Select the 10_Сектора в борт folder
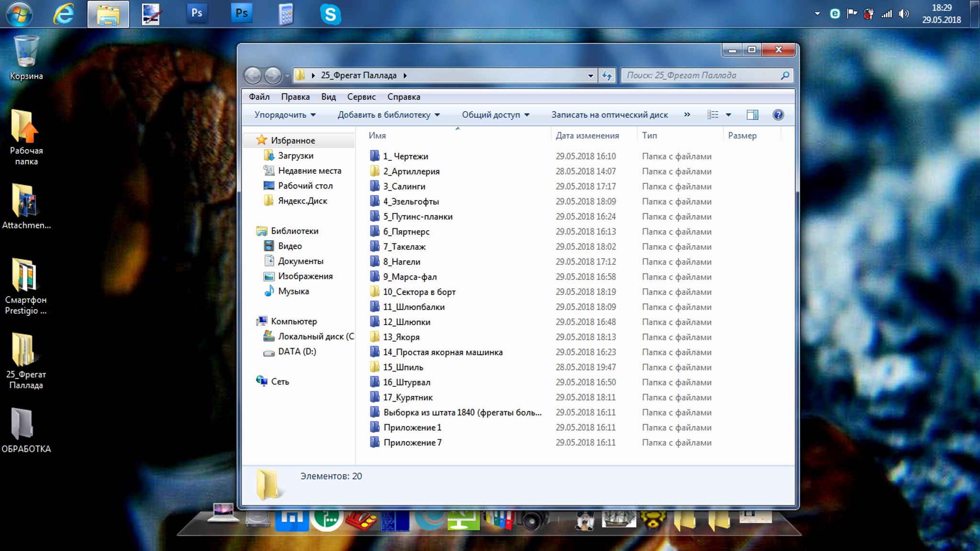The width and height of the screenshot is (980, 551). click(x=413, y=292)
